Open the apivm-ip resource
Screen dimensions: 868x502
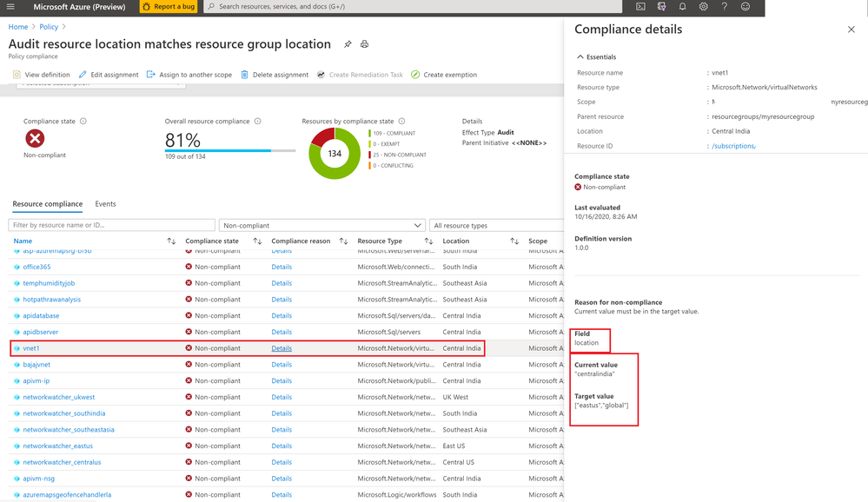pos(36,380)
